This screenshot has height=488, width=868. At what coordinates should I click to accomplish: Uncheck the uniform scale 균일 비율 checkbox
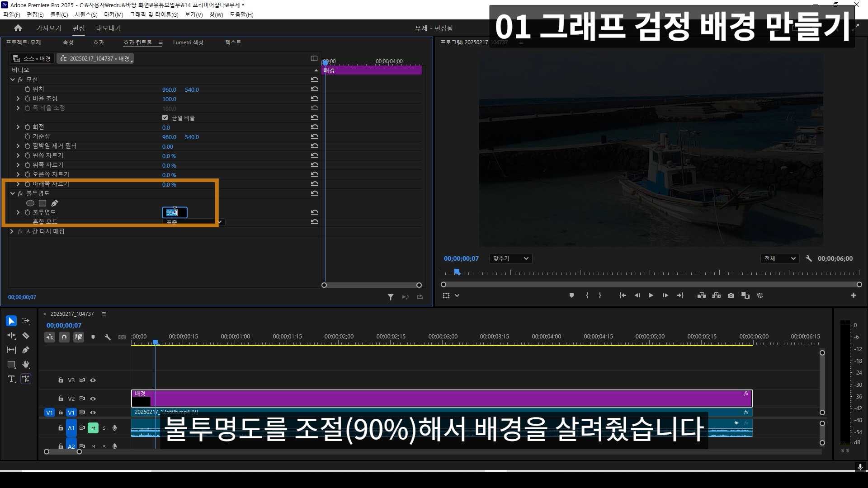click(165, 117)
